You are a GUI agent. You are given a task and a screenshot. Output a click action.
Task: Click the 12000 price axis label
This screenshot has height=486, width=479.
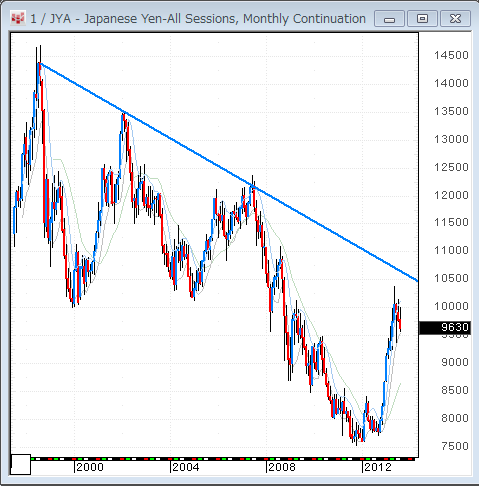point(451,195)
